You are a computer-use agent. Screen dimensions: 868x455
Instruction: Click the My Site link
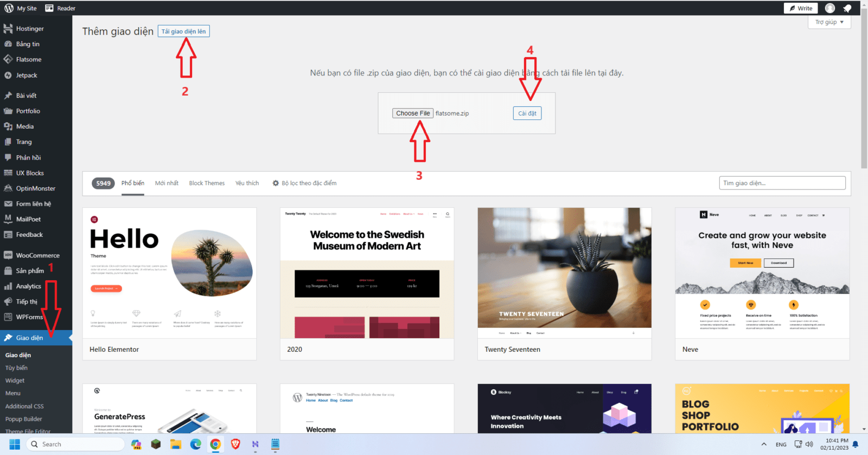click(x=27, y=8)
